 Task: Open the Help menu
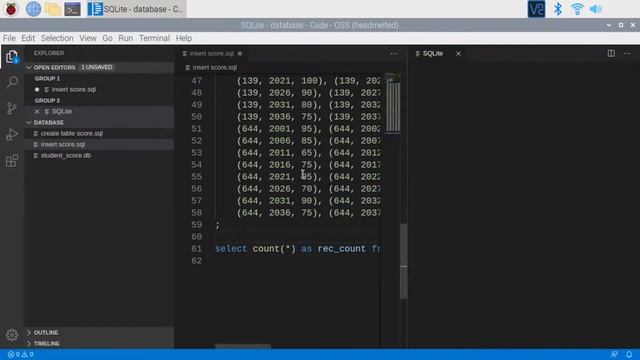click(x=184, y=38)
